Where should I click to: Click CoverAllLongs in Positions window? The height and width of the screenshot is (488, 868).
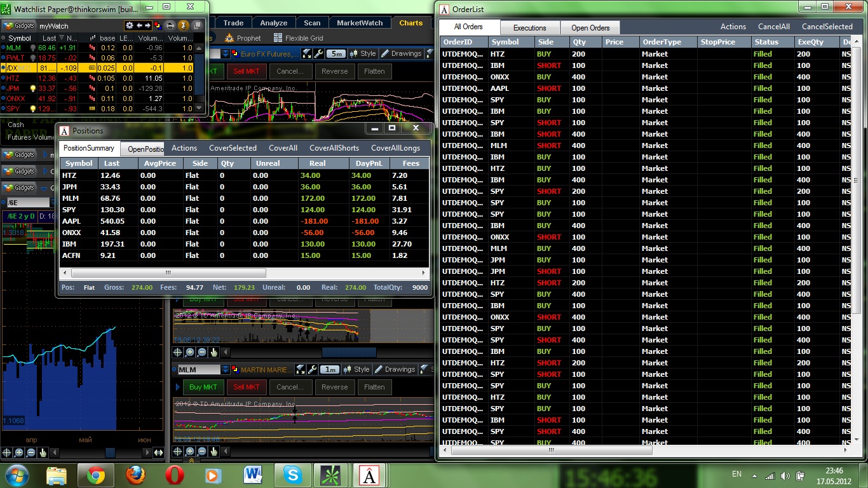coord(396,148)
